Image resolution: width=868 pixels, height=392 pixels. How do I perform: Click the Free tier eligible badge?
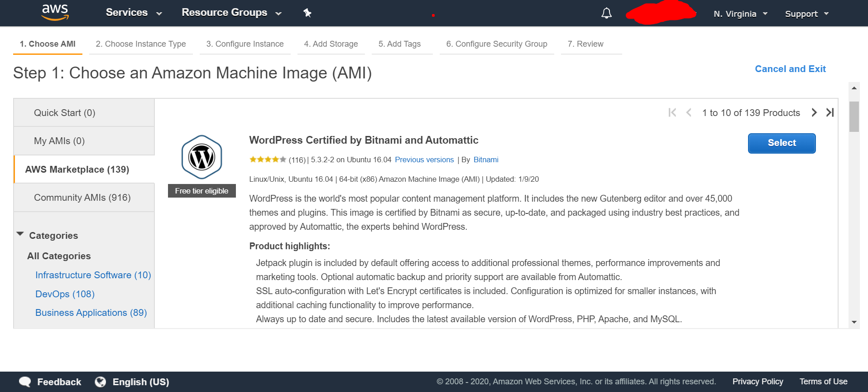(201, 191)
